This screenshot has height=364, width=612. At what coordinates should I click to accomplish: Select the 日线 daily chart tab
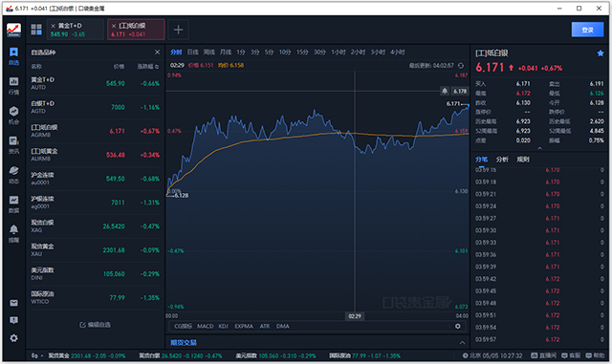pyautogui.click(x=193, y=52)
